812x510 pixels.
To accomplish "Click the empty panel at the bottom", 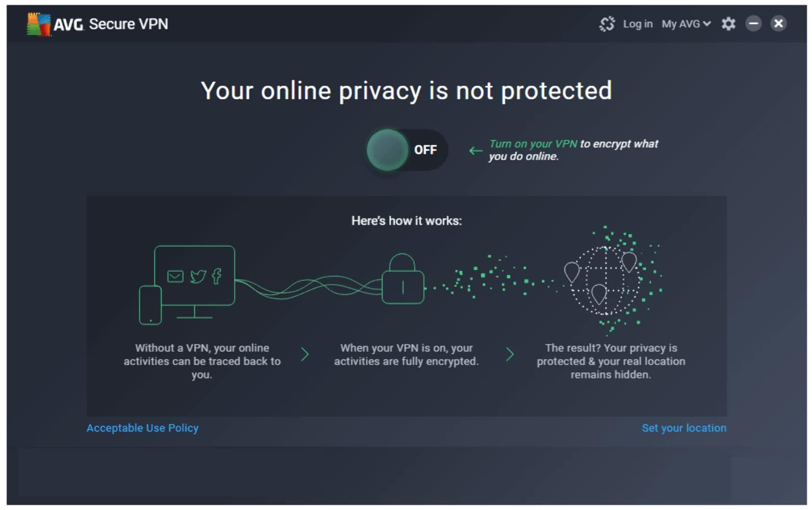I will pyautogui.click(x=406, y=474).
